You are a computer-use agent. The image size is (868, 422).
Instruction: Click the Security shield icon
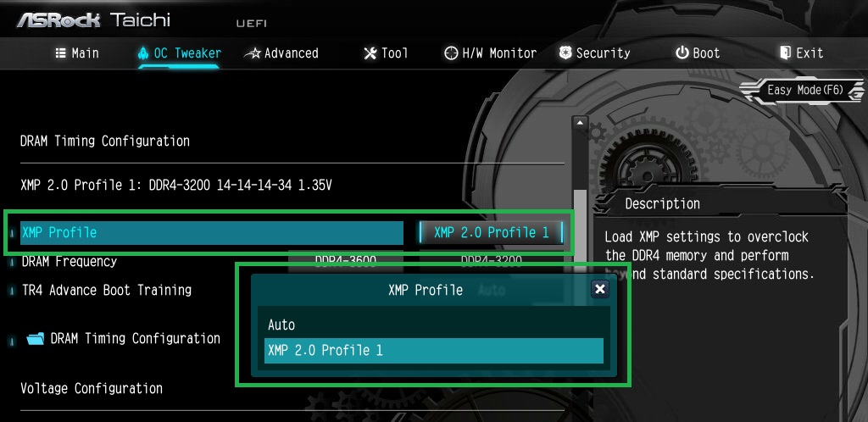pos(565,53)
